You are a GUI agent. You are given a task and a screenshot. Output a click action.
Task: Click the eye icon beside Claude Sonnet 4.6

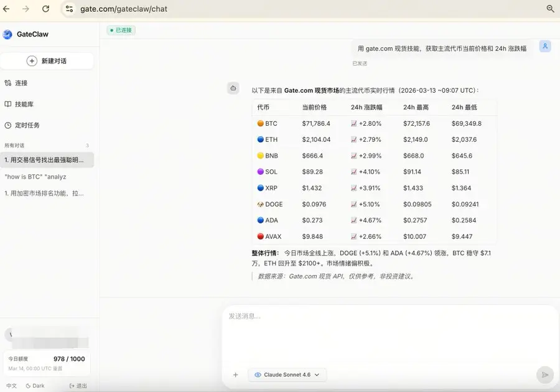point(258,375)
